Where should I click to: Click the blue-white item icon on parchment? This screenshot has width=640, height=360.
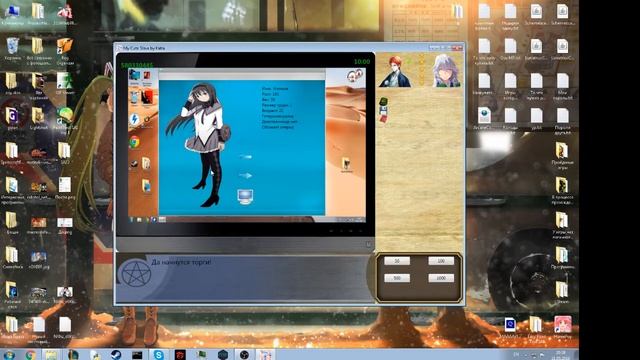[383, 110]
